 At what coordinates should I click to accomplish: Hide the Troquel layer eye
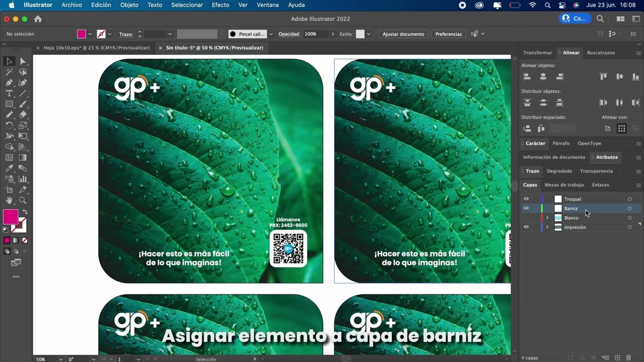click(526, 199)
